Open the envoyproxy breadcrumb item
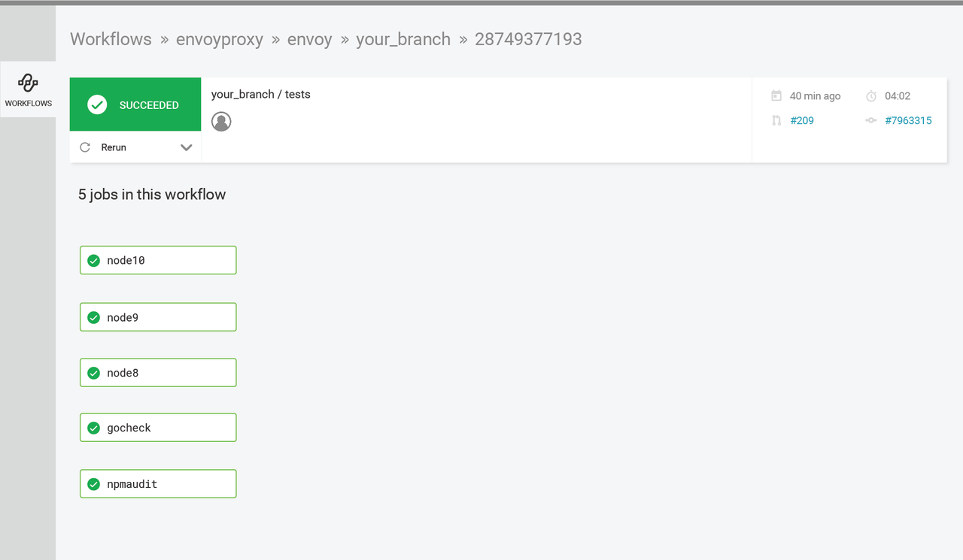Screen dimensions: 963x560 [220, 39]
